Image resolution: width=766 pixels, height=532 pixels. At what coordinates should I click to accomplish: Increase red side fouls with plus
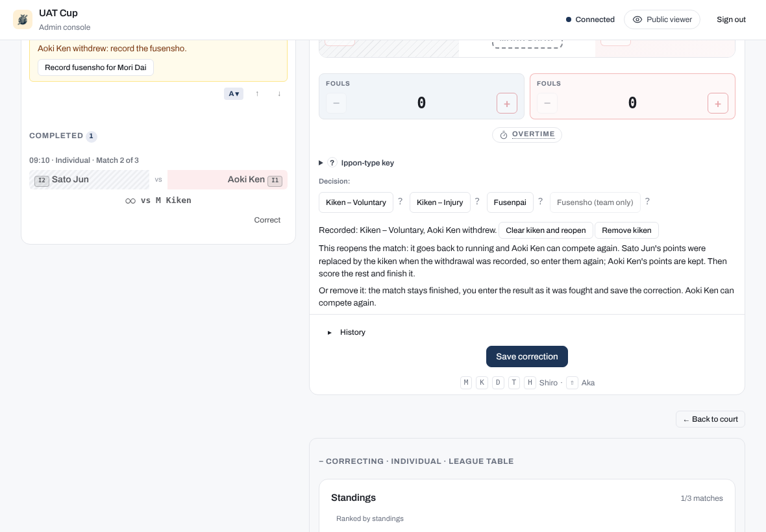click(x=717, y=103)
